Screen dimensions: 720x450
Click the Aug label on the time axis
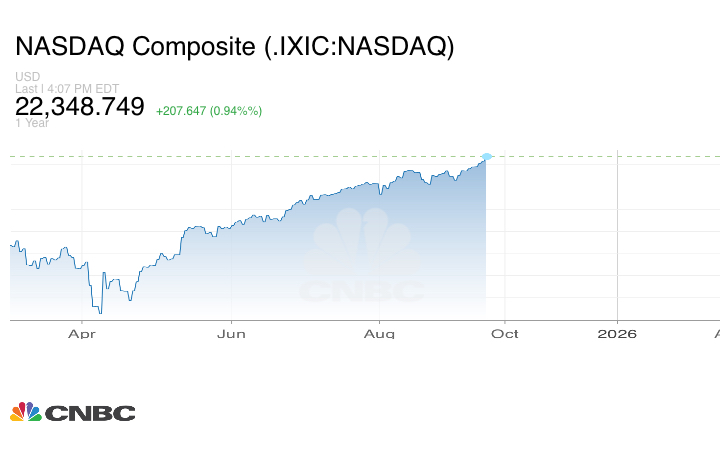[380, 334]
